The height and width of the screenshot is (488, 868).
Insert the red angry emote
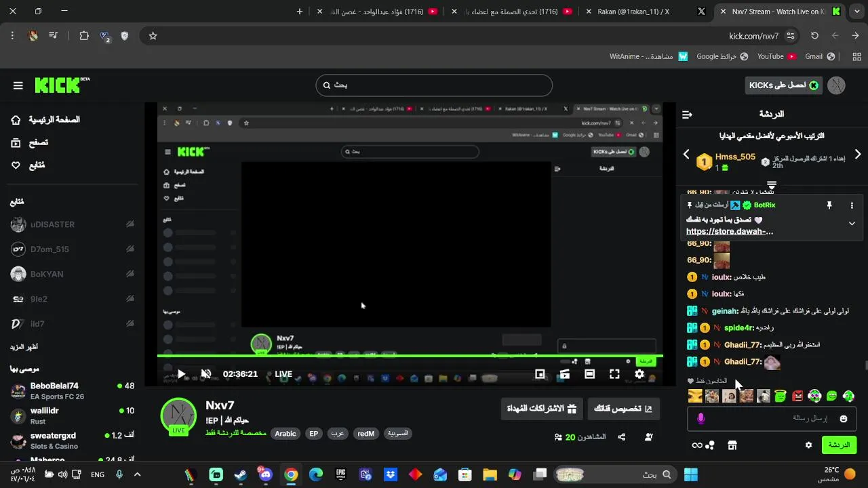(x=797, y=396)
